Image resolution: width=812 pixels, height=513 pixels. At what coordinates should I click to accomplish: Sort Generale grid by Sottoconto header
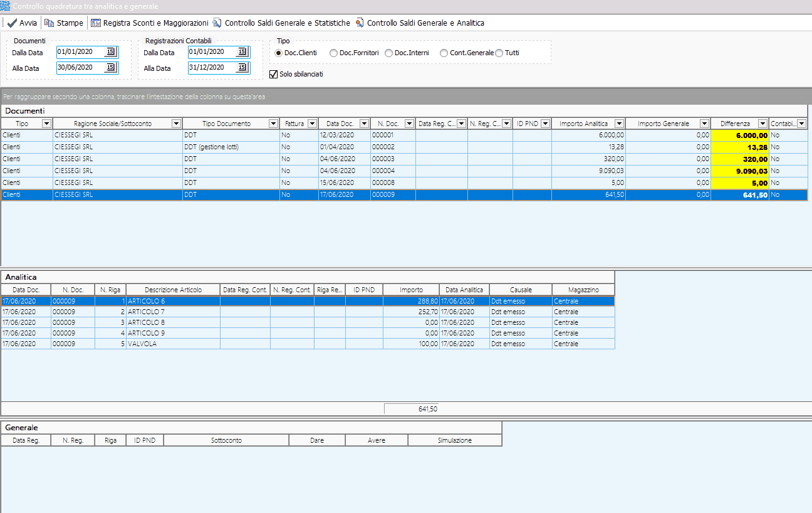point(226,440)
